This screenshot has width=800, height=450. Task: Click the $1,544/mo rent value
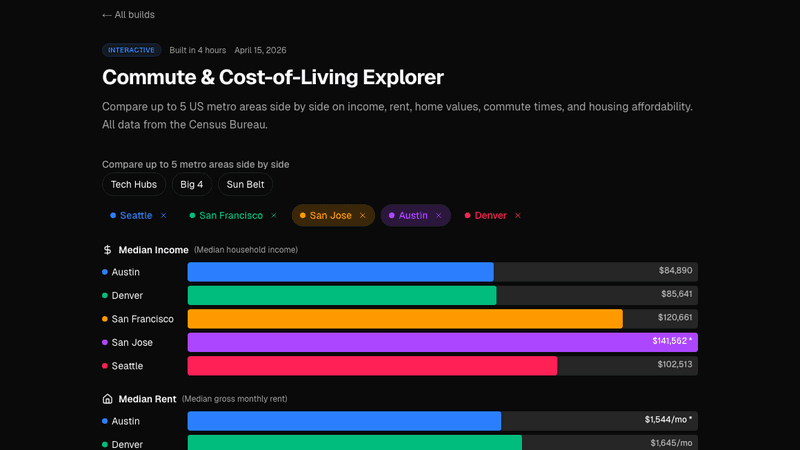click(668, 419)
